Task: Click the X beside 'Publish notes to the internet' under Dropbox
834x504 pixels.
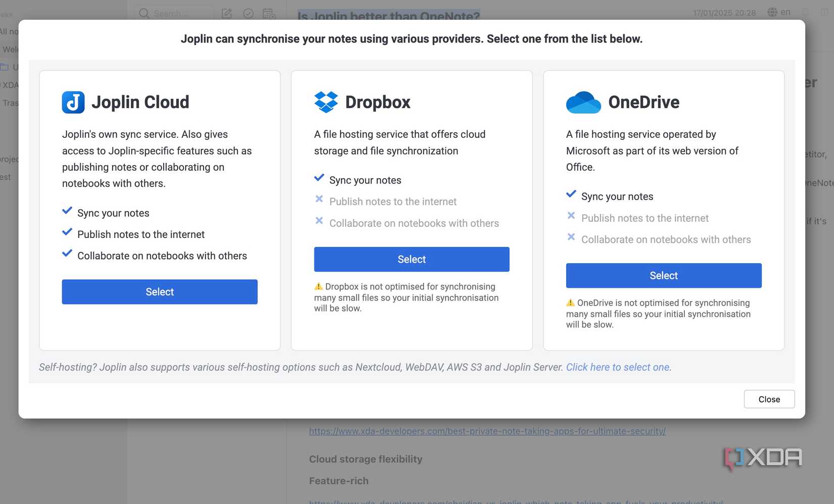Action: pos(319,199)
